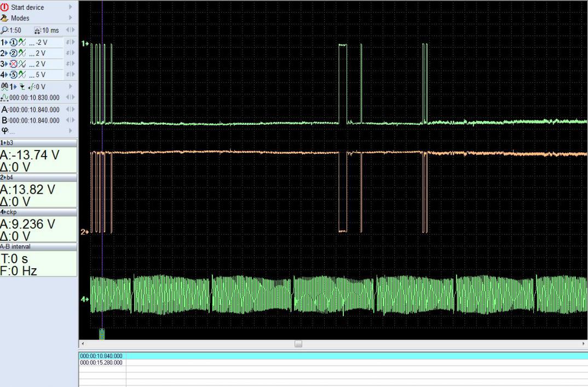This screenshot has width=588, height=387.
Task: Click the horizontal scrollbar thumb
Action: [x=298, y=344]
